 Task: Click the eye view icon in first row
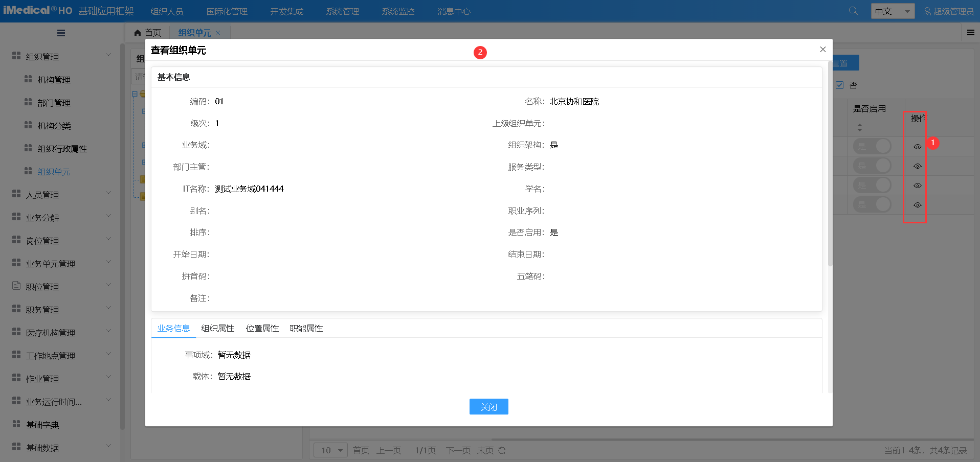917,147
